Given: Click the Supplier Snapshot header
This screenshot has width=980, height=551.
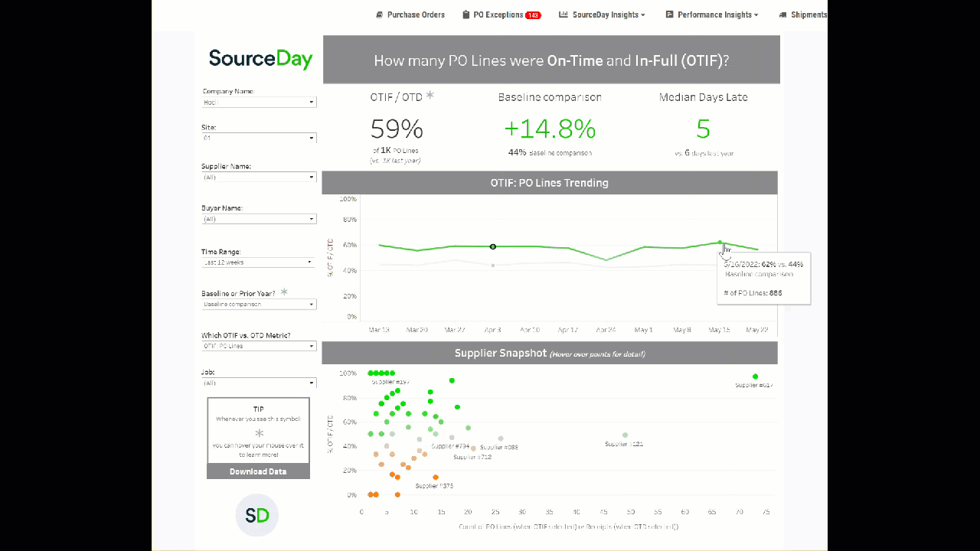Looking at the screenshot, I should pyautogui.click(x=550, y=354).
